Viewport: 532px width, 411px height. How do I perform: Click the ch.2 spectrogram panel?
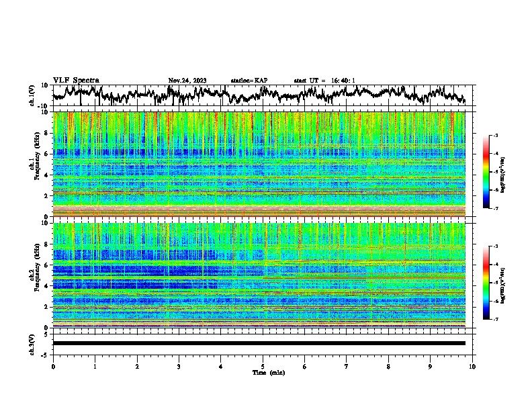[259, 275]
